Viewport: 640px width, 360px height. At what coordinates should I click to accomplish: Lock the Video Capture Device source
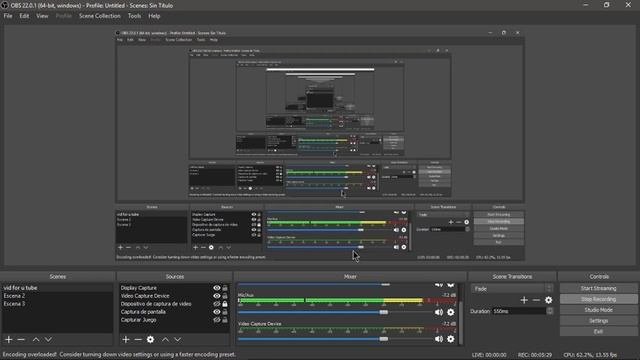[x=225, y=296]
